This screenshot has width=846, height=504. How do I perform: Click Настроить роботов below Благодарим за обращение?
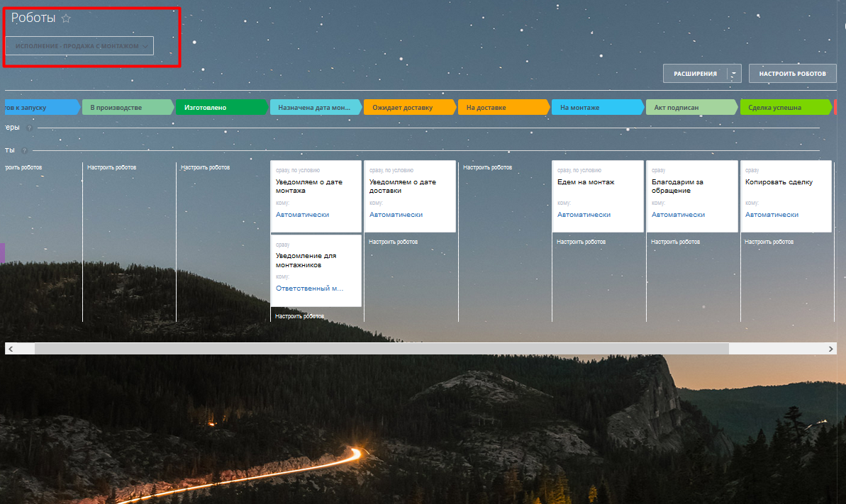pyautogui.click(x=676, y=242)
